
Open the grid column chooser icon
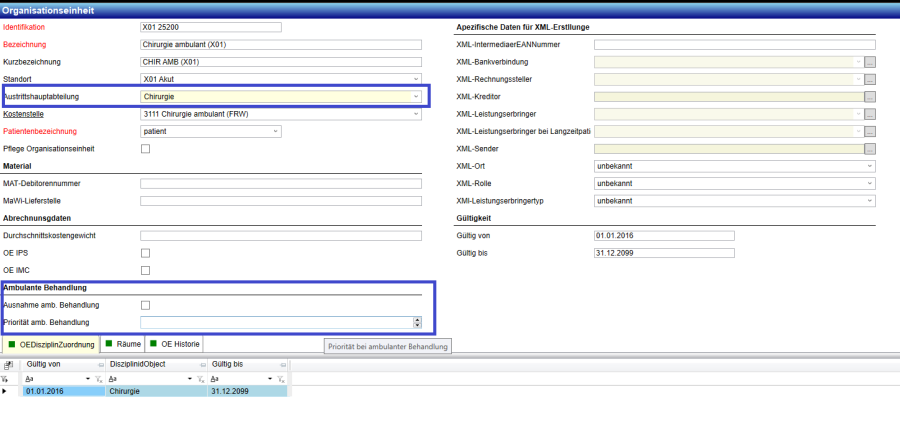8,366
